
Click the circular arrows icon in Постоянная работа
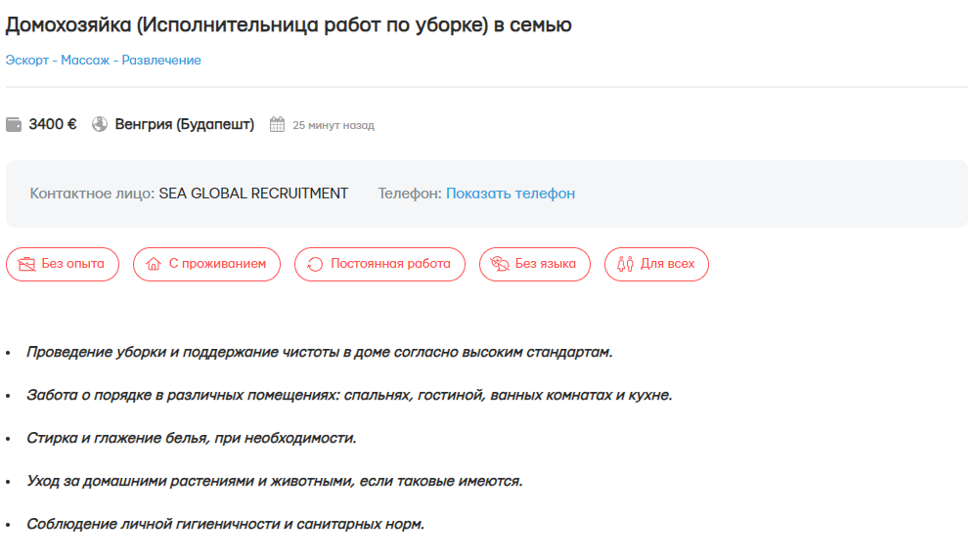[315, 264]
